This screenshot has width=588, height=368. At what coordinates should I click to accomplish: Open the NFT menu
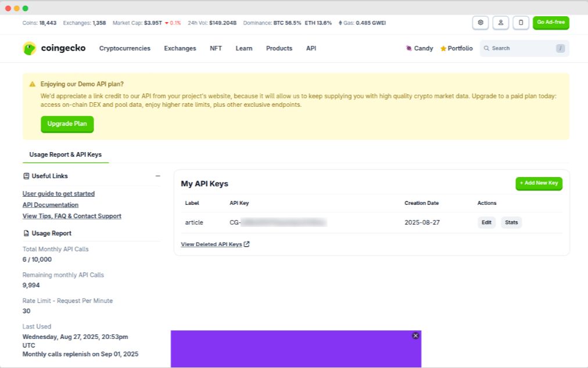(x=216, y=48)
